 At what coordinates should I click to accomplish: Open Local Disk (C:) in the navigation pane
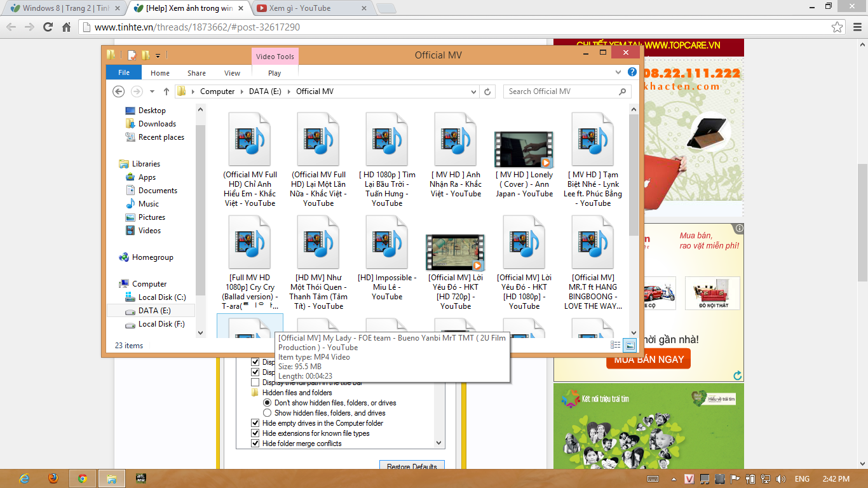162,297
